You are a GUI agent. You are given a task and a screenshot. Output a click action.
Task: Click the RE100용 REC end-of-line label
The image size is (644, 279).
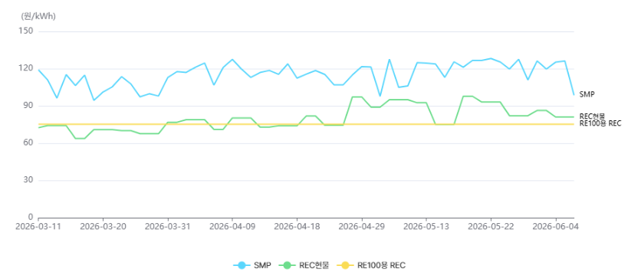[x=600, y=123]
